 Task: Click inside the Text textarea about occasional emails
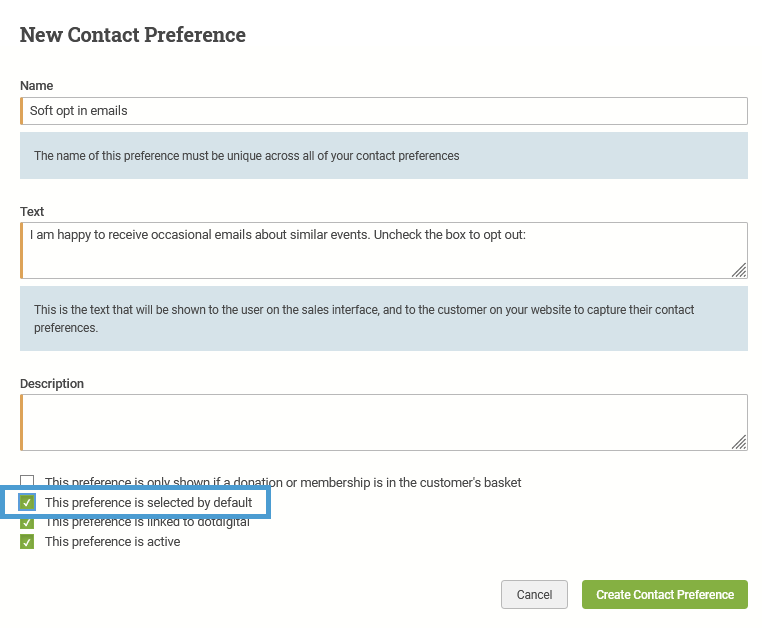click(384, 250)
